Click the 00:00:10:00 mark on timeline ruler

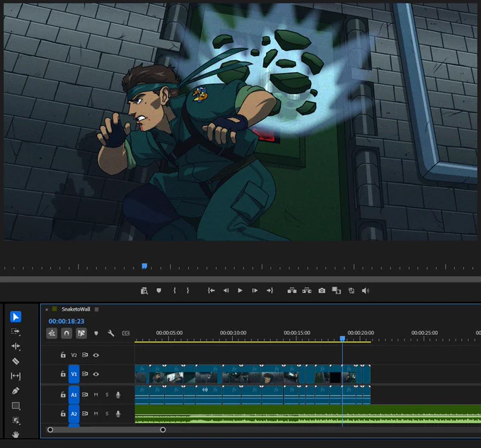pos(233,333)
